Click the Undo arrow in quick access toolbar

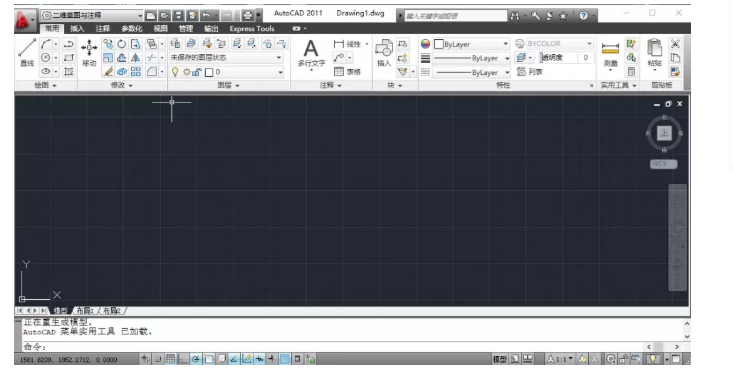tap(206, 15)
